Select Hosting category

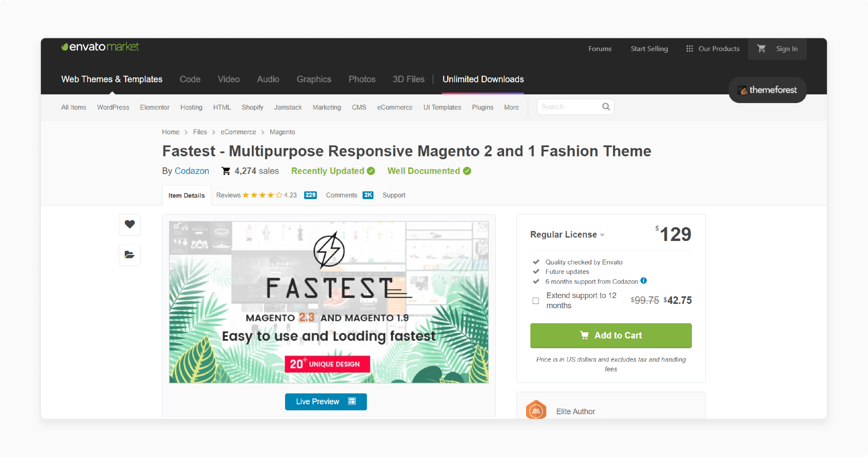(191, 107)
